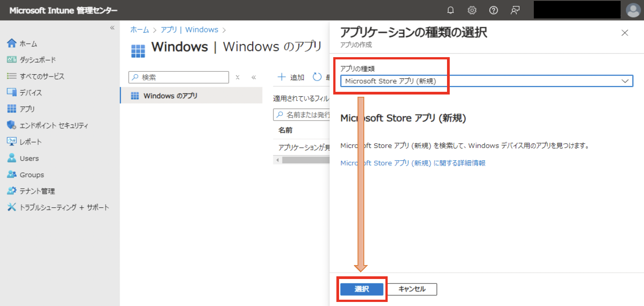Open the notifications bell icon
The image size is (644, 306).
click(451, 10)
